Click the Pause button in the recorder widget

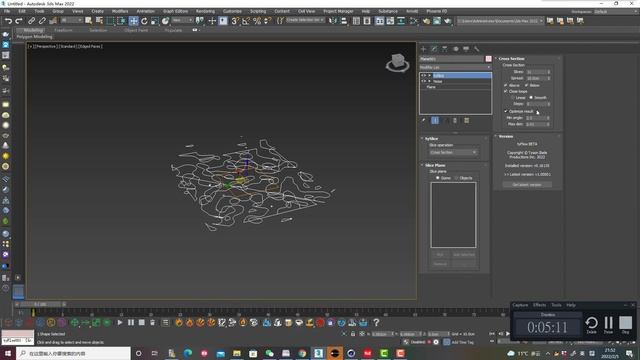608,323
